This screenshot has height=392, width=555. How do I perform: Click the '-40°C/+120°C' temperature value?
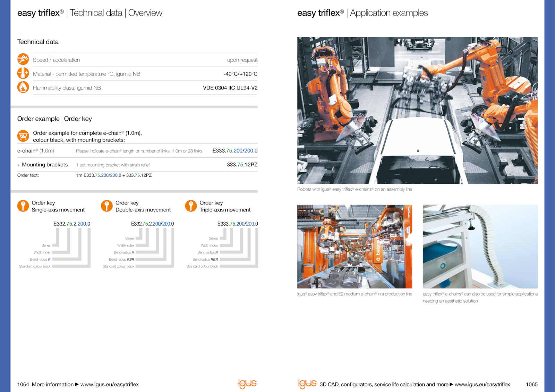coord(240,74)
